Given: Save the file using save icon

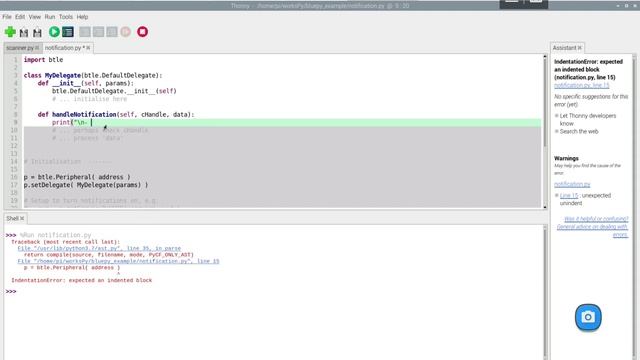Looking at the screenshot, I should click(x=37, y=32).
